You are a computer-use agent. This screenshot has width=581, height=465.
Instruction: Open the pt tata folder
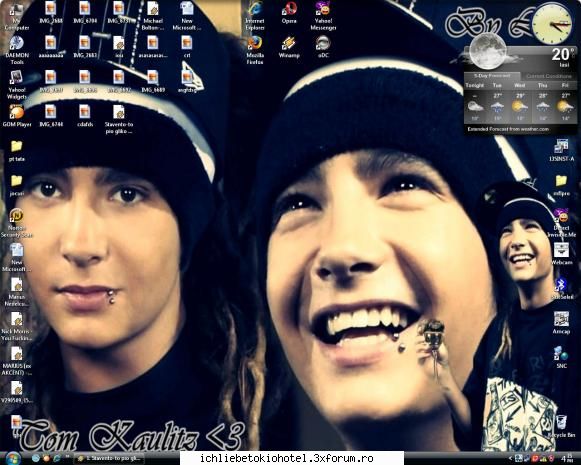(x=17, y=151)
